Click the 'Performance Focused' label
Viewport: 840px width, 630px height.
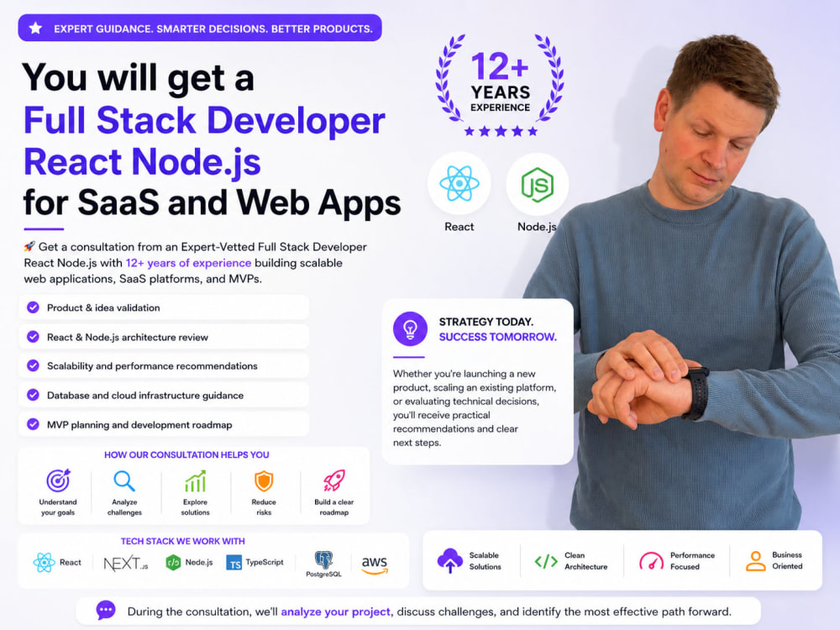click(692, 561)
